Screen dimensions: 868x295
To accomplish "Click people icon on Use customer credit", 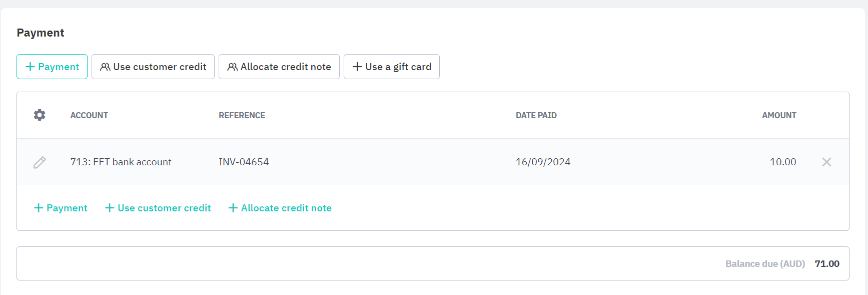I will click(x=105, y=67).
